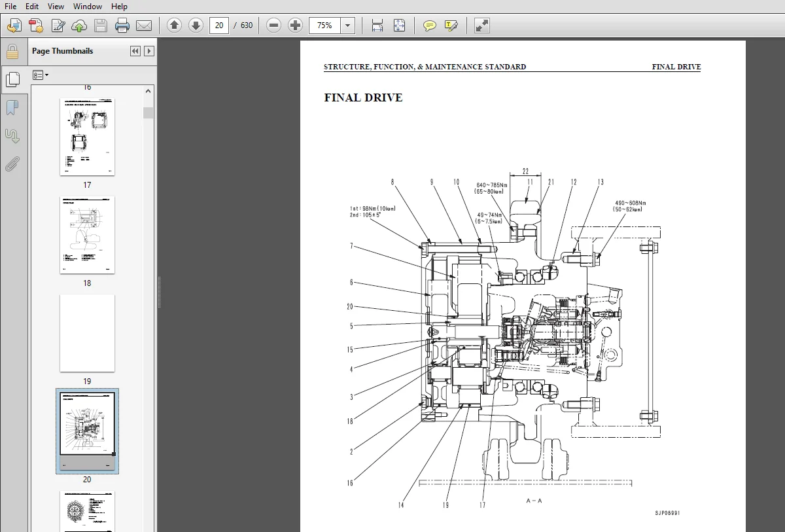Add a sticky note comment
785x532 pixels.
(x=429, y=26)
